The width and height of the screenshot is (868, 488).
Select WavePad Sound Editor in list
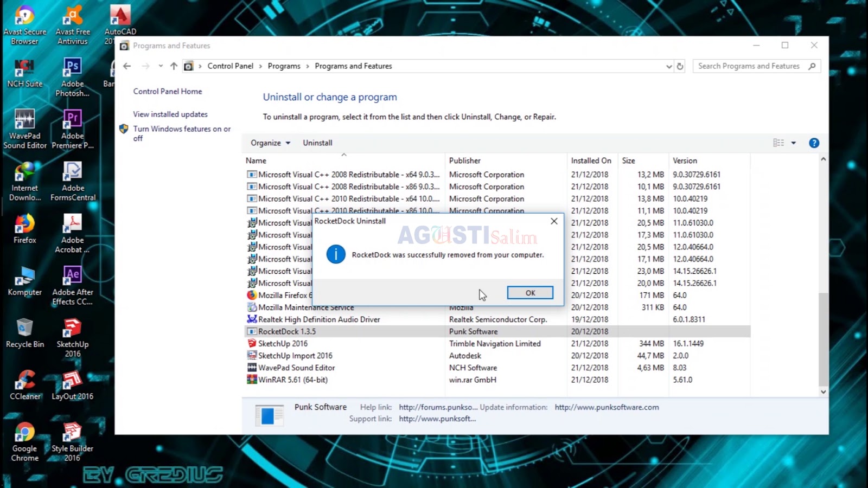pyautogui.click(x=497, y=368)
